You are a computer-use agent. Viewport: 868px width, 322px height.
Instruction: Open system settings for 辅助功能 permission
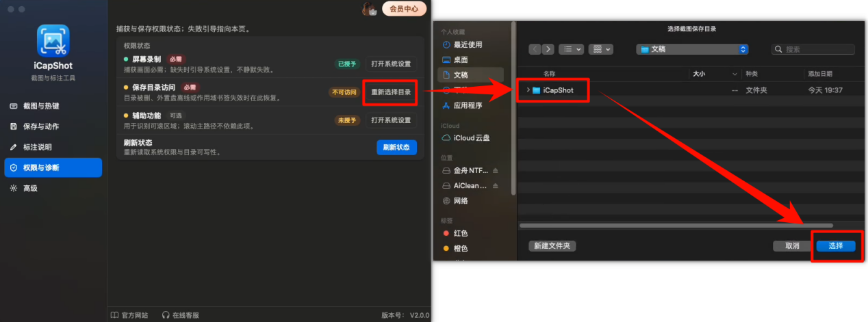point(391,120)
